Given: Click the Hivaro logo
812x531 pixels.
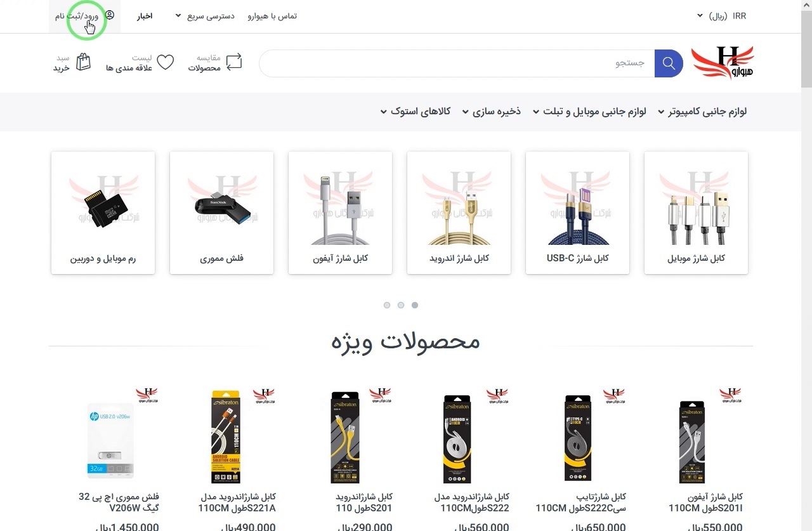Looking at the screenshot, I should (x=723, y=63).
